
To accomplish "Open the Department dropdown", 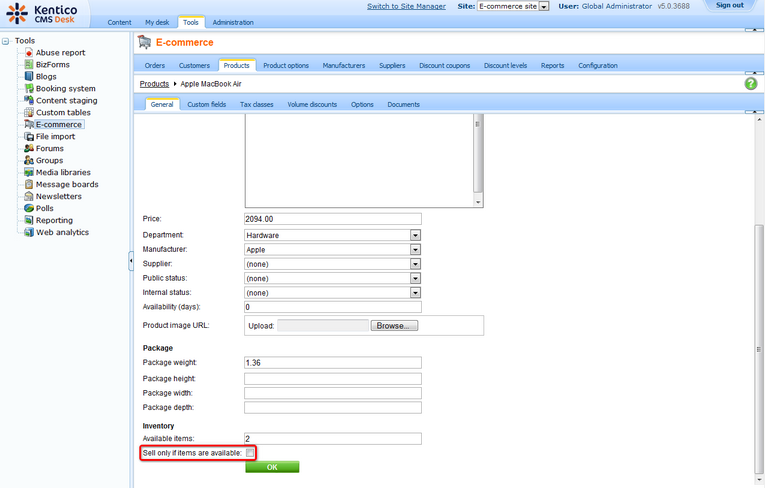I will [x=415, y=235].
